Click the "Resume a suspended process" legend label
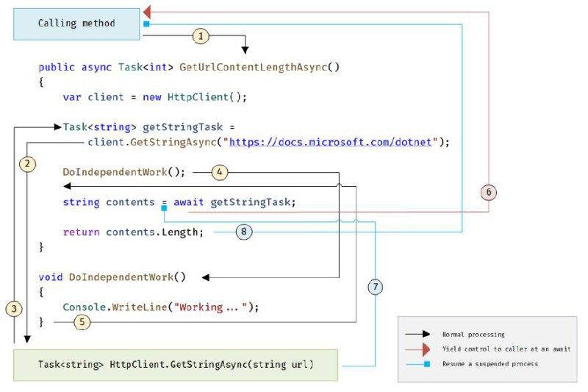 pos(490,364)
